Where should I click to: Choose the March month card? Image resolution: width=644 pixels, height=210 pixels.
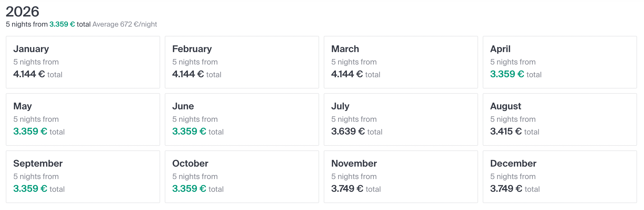coord(401,62)
